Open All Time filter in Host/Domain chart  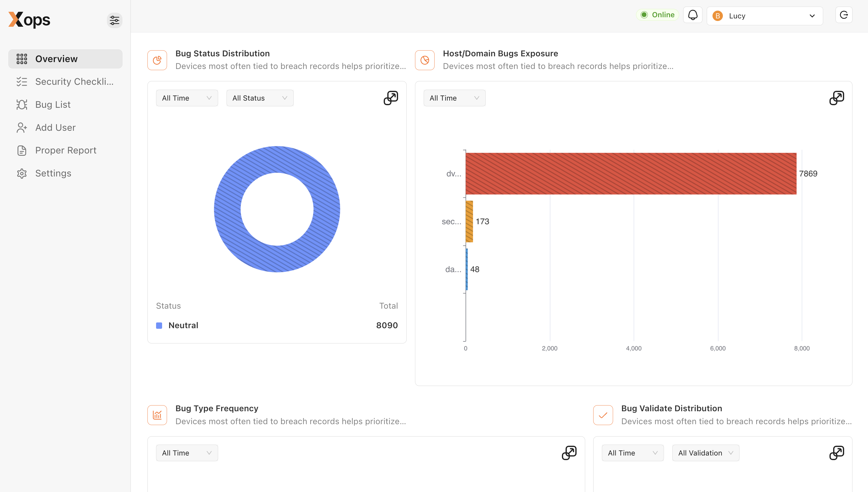click(x=454, y=98)
